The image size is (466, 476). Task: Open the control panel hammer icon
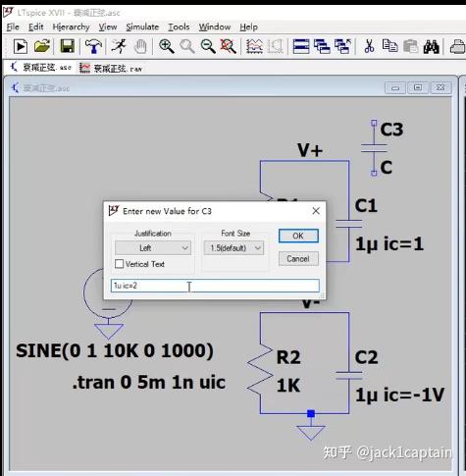coord(93,46)
